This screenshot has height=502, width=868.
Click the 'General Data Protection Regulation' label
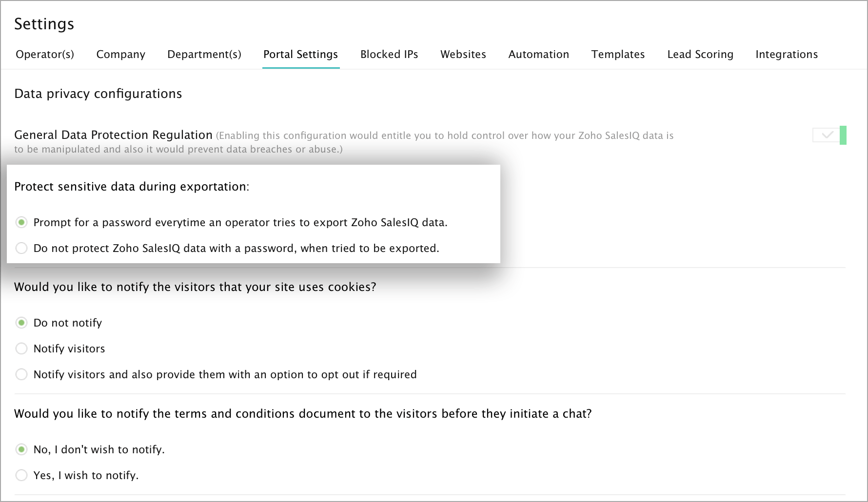(113, 135)
